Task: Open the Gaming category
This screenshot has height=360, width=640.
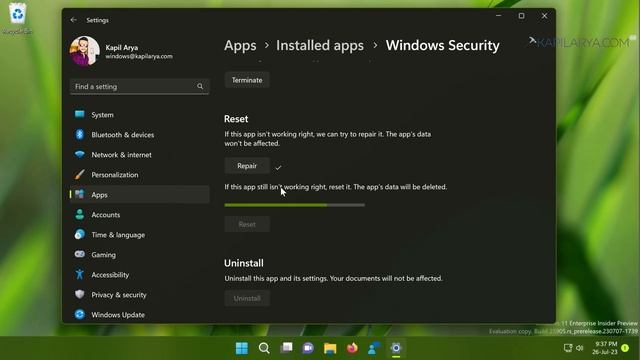Action: [140, 255]
